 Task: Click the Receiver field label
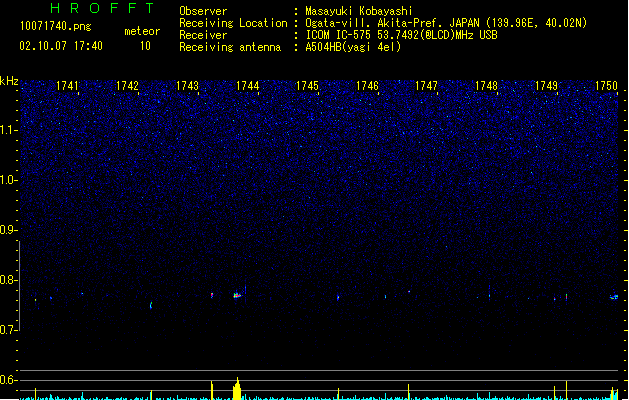coord(203,35)
